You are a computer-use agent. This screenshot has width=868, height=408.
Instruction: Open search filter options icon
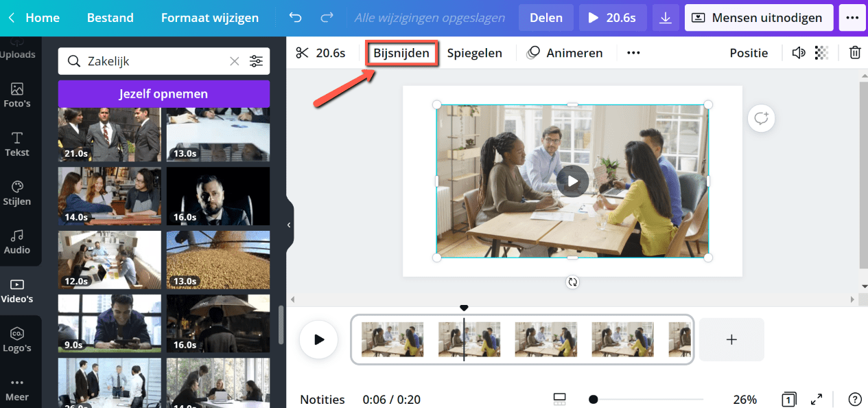click(x=256, y=61)
